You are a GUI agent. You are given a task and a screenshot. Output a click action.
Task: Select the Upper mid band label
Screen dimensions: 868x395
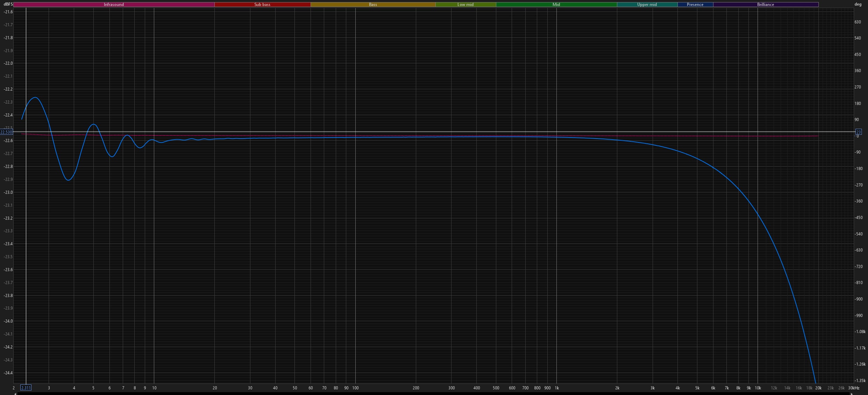pyautogui.click(x=647, y=5)
